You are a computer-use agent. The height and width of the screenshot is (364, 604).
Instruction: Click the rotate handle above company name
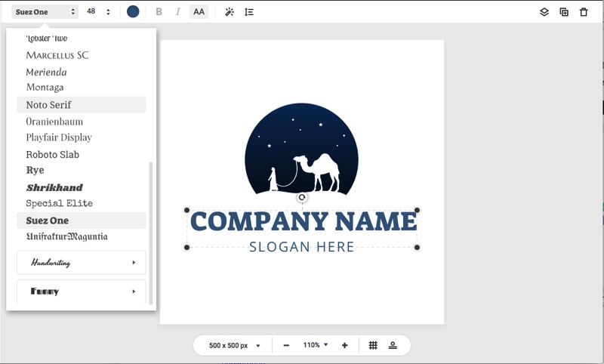pos(302,197)
